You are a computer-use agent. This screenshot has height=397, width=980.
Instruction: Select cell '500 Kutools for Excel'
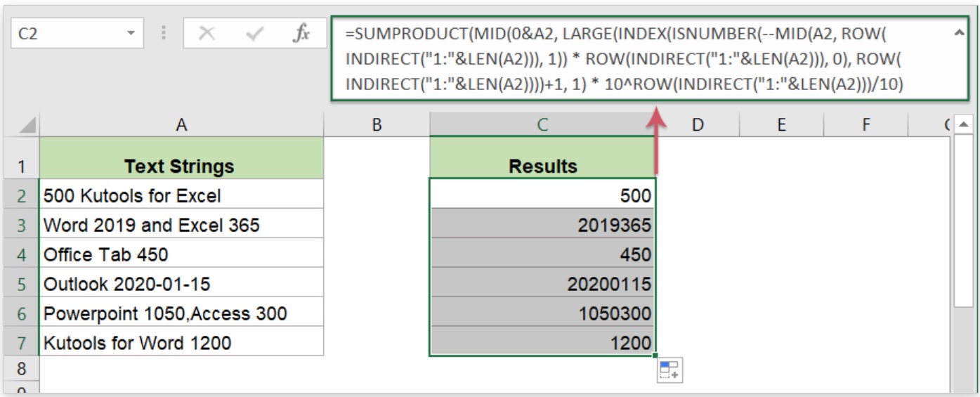pyautogui.click(x=182, y=194)
